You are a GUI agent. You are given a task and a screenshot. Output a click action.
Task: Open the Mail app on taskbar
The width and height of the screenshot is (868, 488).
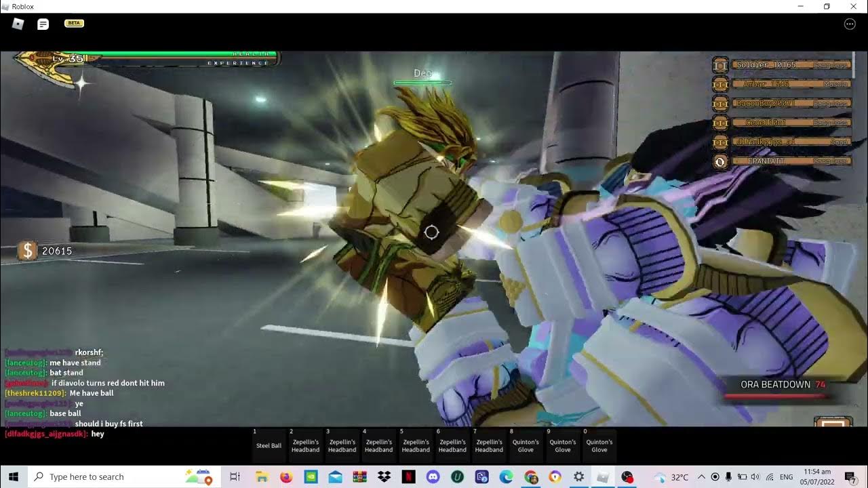pos(335,476)
